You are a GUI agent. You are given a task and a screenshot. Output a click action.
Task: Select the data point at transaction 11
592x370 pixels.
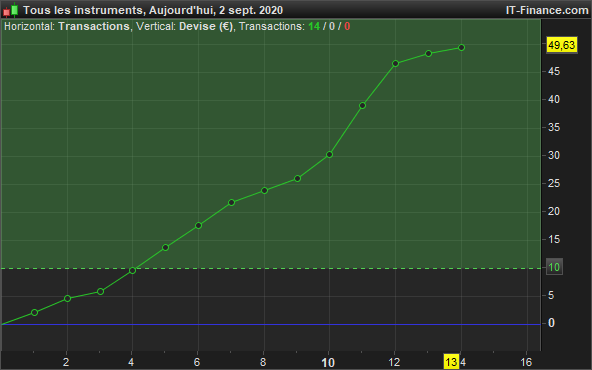(x=362, y=106)
